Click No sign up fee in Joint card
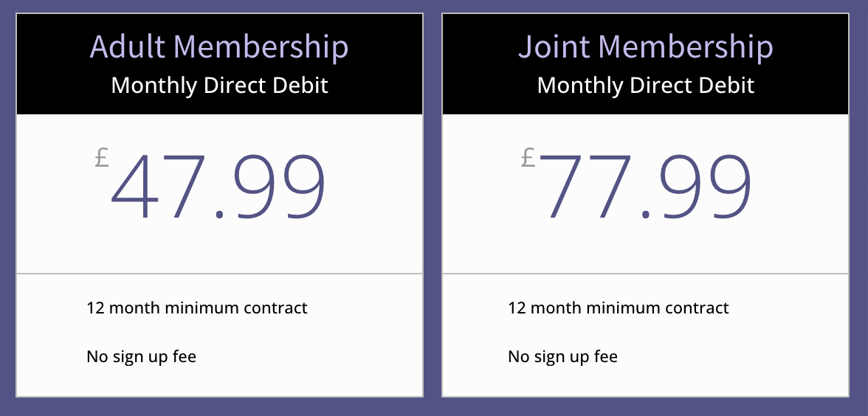 pyautogui.click(x=562, y=357)
